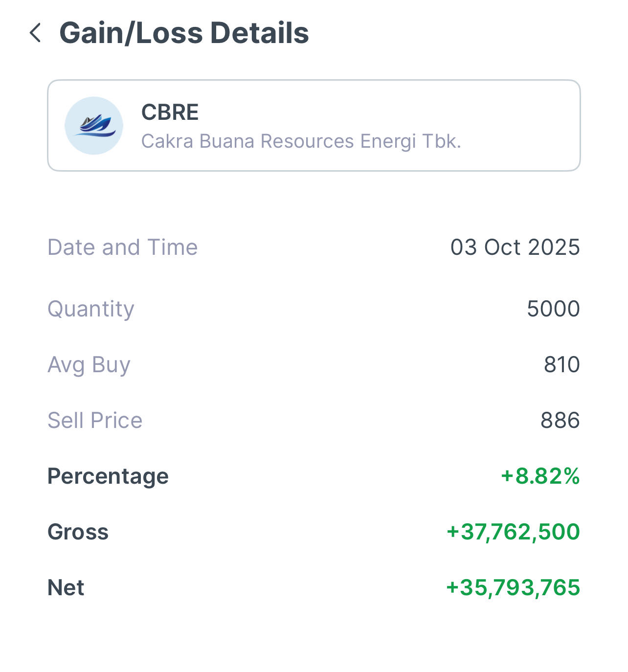Image resolution: width=628 pixels, height=672 pixels.
Task: Select the quantity value 5000
Action: [553, 309]
